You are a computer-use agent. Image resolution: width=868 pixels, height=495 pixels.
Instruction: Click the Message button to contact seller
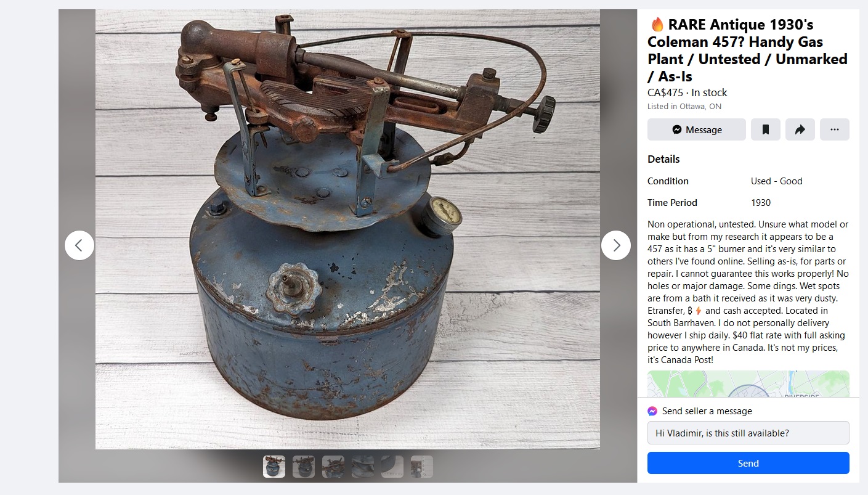coord(697,129)
